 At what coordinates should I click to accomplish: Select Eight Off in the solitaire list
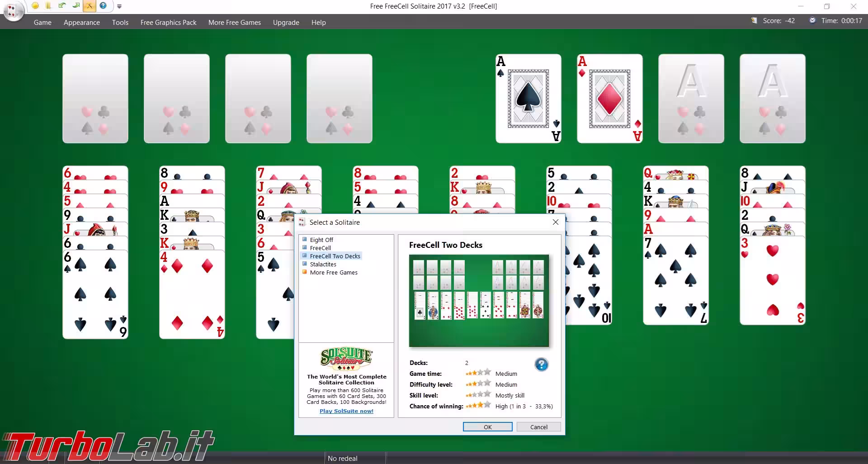[x=321, y=240]
